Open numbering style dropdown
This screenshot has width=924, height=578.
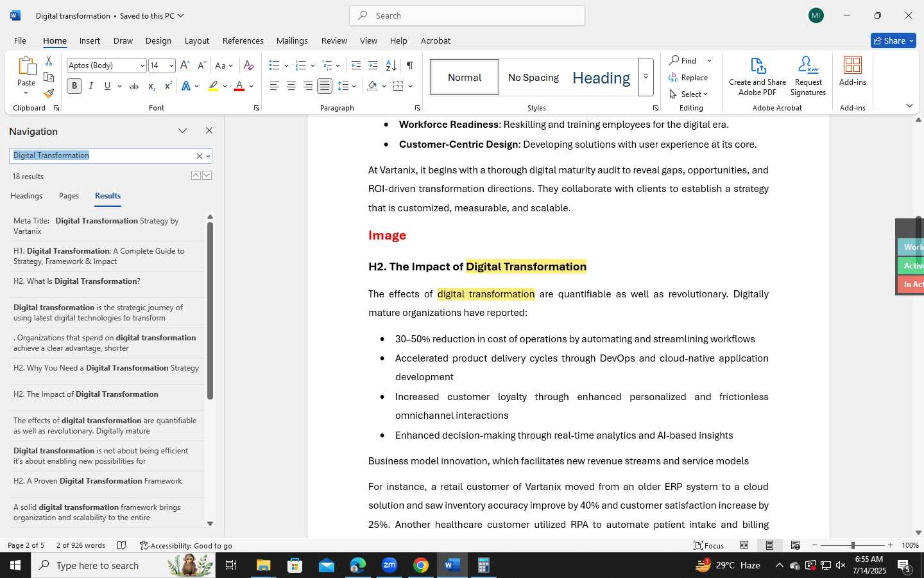(x=312, y=66)
